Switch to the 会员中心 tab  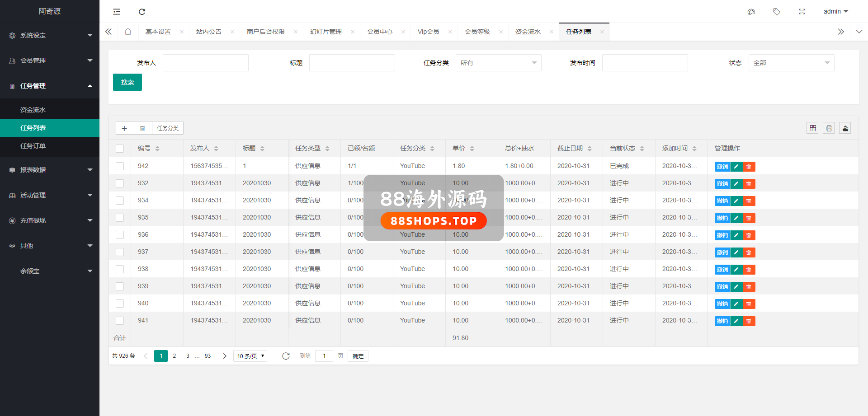[x=380, y=32]
